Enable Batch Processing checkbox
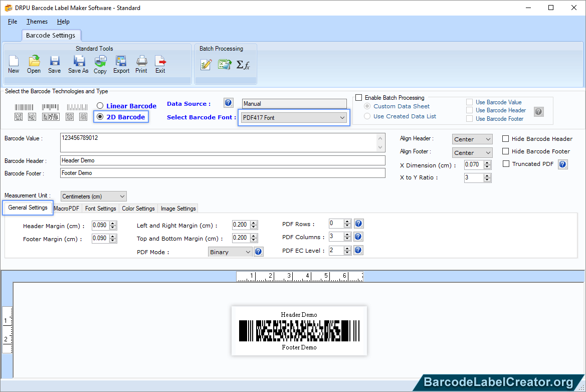This screenshot has height=392, width=586. coord(359,97)
